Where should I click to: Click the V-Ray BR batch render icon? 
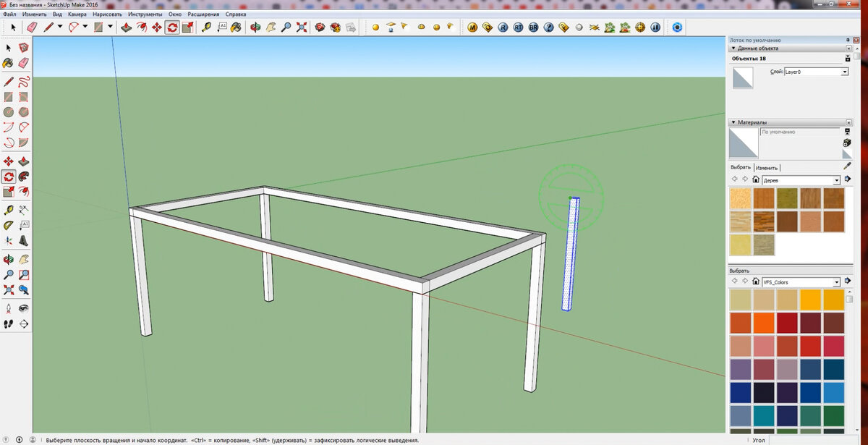pyautogui.click(x=533, y=27)
